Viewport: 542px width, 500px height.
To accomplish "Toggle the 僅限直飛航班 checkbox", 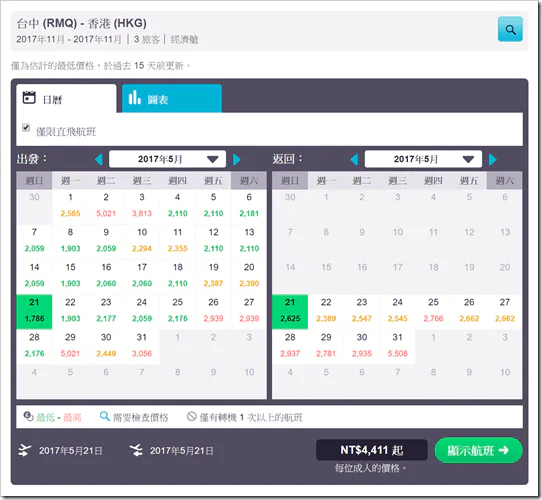I will tap(26, 128).
